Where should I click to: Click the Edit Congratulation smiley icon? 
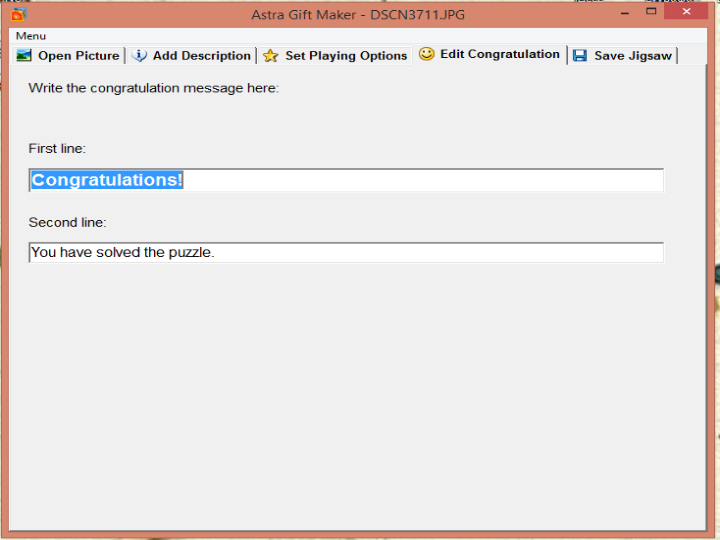(x=427, y=54)
